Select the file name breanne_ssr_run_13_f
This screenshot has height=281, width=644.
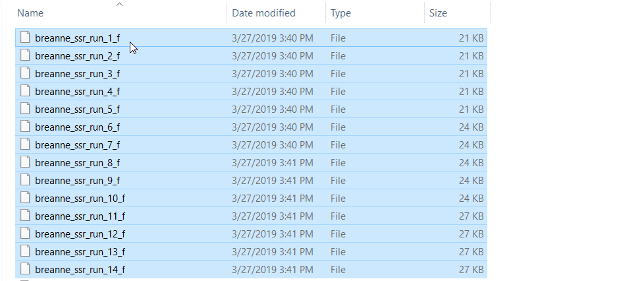tap(80, 252)
